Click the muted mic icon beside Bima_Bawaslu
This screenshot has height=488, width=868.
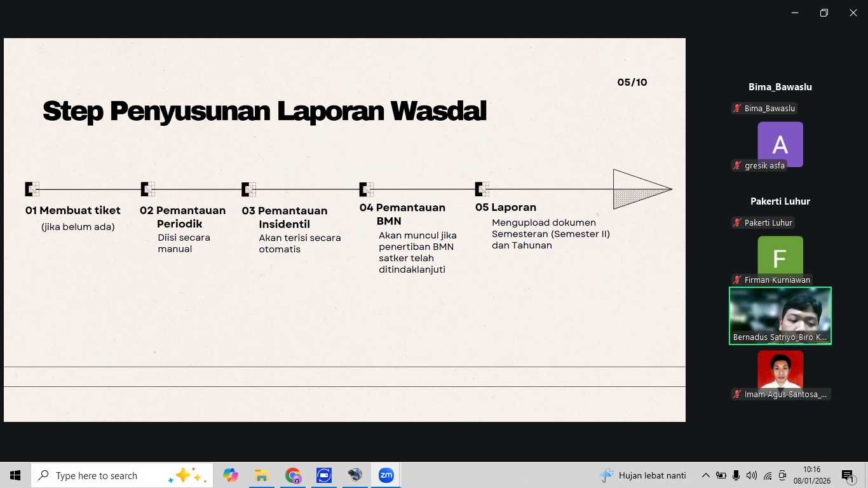[x=737, y=109]
